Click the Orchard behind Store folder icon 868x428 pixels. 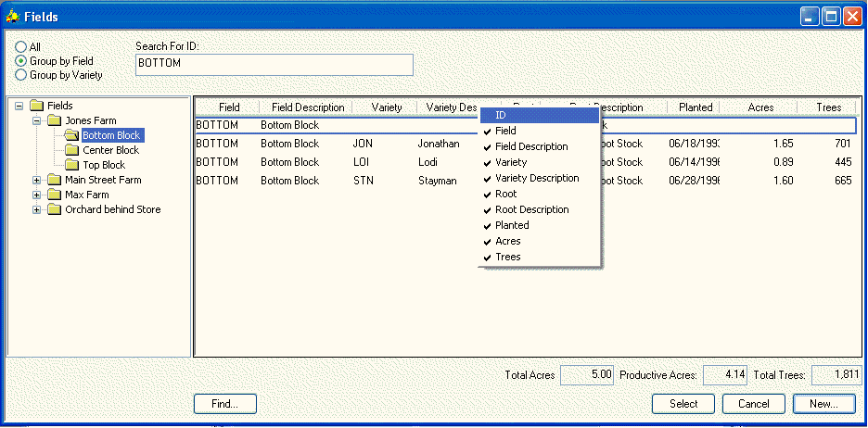point(54,209)
